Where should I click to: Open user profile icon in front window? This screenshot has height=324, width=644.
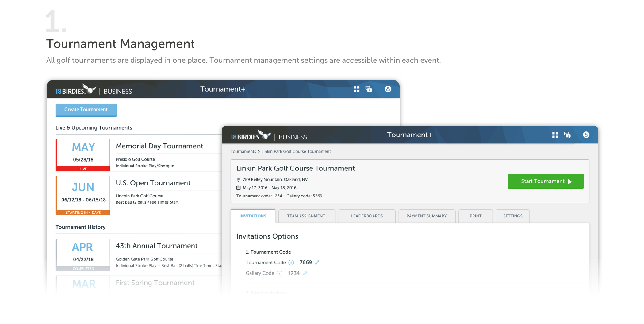[586, 135]
